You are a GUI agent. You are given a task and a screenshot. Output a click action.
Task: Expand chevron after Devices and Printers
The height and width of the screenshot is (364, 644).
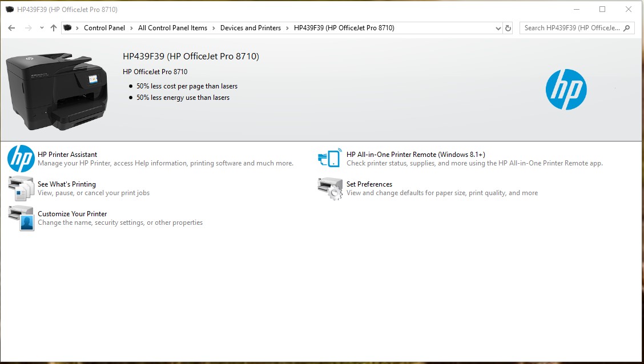(287, 28)
